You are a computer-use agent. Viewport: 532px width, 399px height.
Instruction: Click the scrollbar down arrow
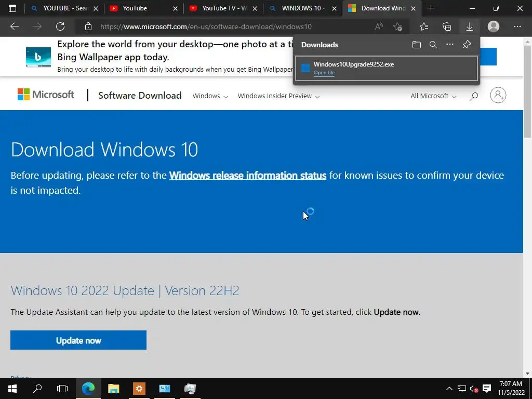527,373
